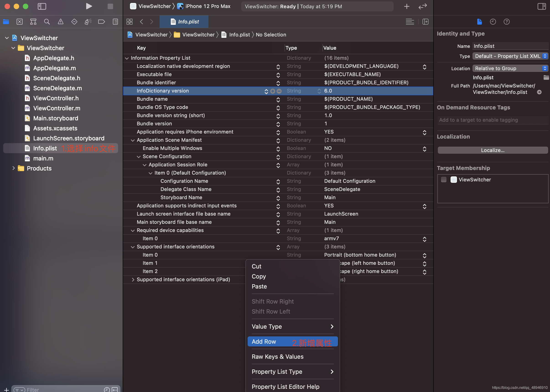This screenshot has width=550, height=392.
Task: Collapse Required device capabilities
Action: click(x=132, y=230)
